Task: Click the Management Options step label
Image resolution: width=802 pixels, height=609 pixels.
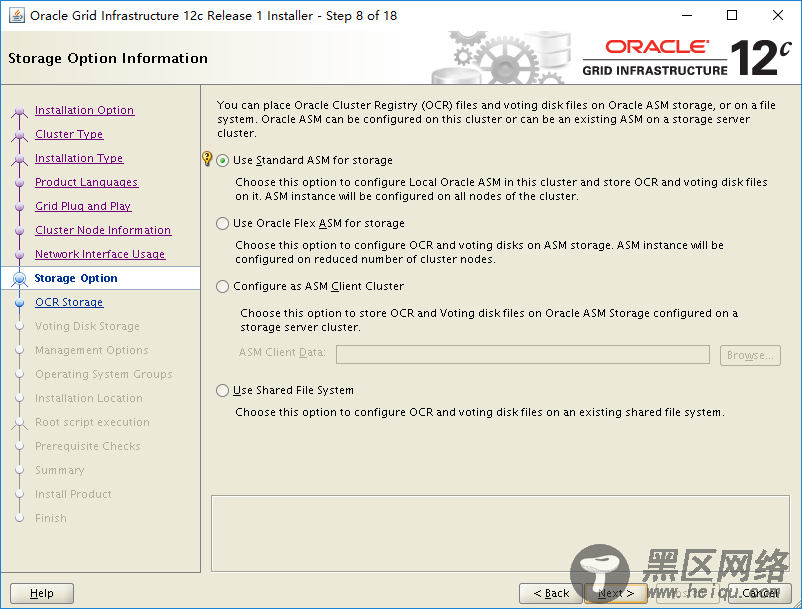Action: pos(92,350)
